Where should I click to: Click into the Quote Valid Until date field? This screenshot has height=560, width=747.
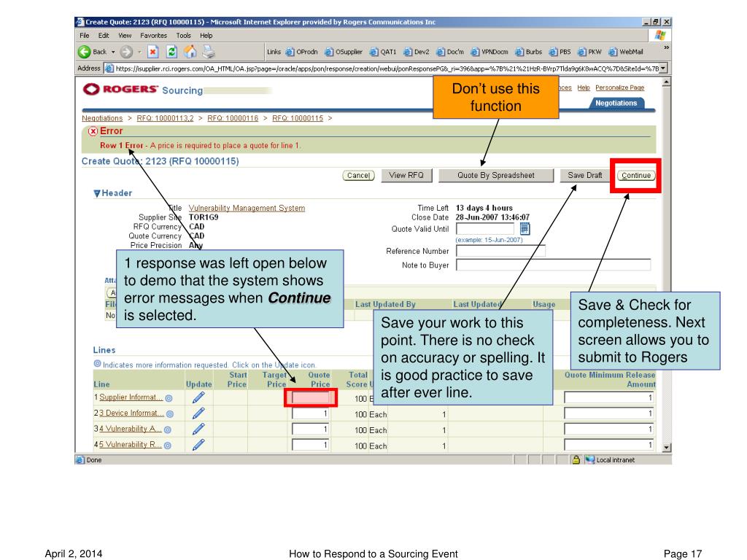(485, 229)
